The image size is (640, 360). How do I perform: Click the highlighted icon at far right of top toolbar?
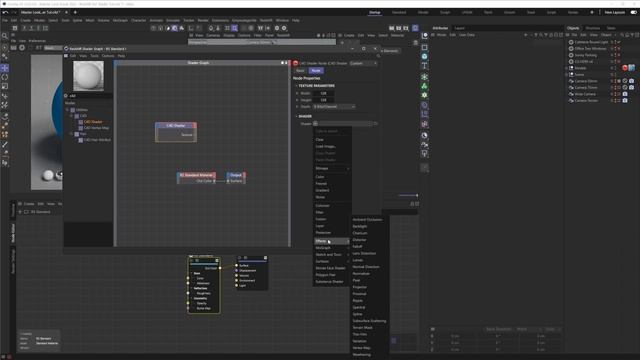(415, 28)
